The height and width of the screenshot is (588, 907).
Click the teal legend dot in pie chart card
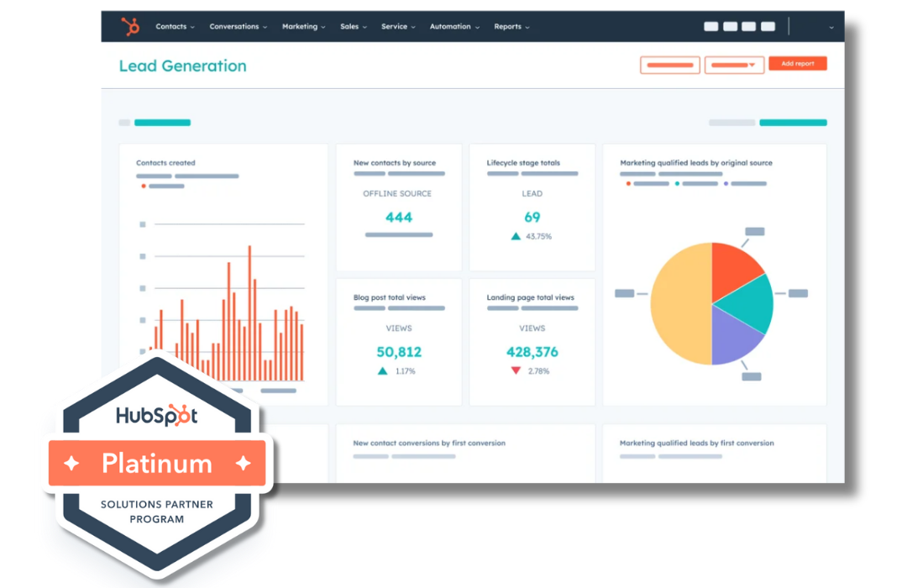[677, 183]
